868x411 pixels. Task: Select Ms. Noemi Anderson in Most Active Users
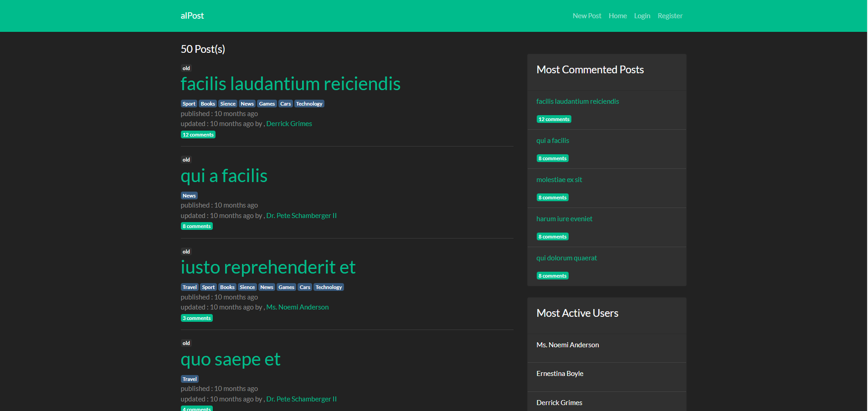click(568, 345)
